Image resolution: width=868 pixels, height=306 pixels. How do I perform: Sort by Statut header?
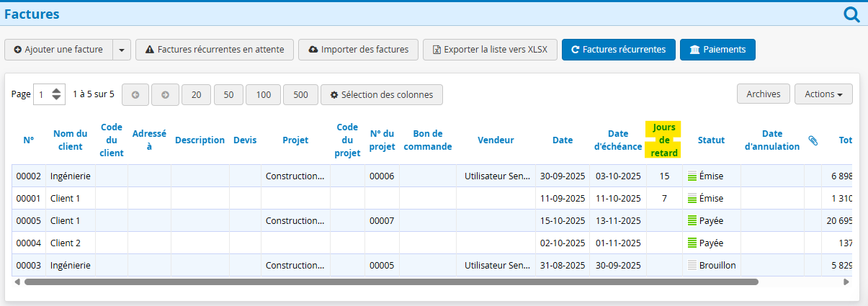coord(711,140)
